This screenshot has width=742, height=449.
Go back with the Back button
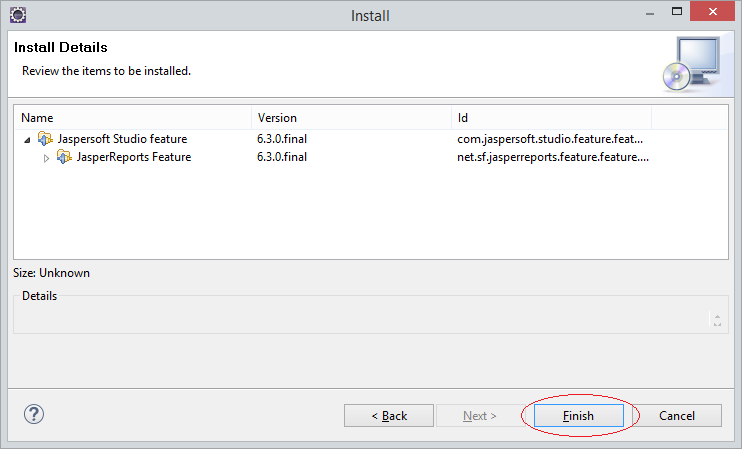click(x=389, y=415)
